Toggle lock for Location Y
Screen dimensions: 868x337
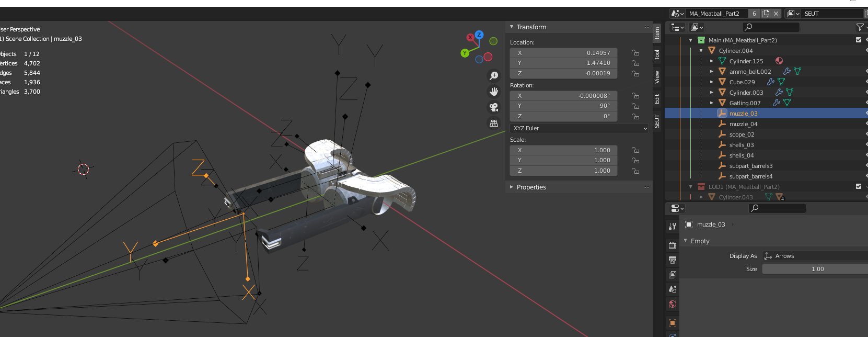pos(635,63)
